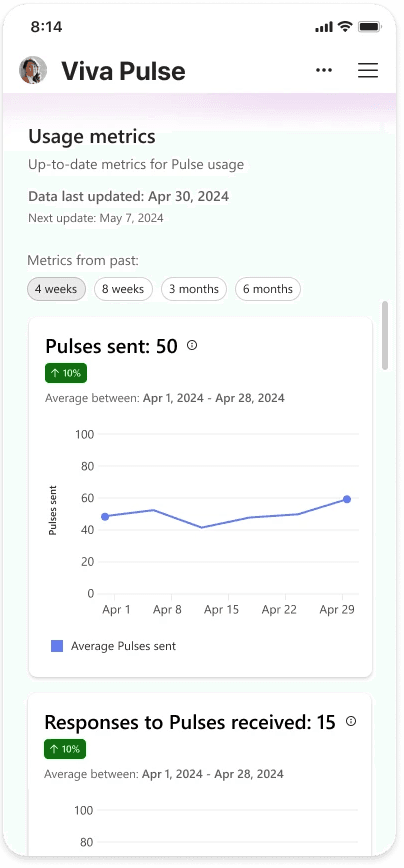This screenshot has width=404, height=868.
Task: Open the more options ellipsis menu
Action: point(324,70)
